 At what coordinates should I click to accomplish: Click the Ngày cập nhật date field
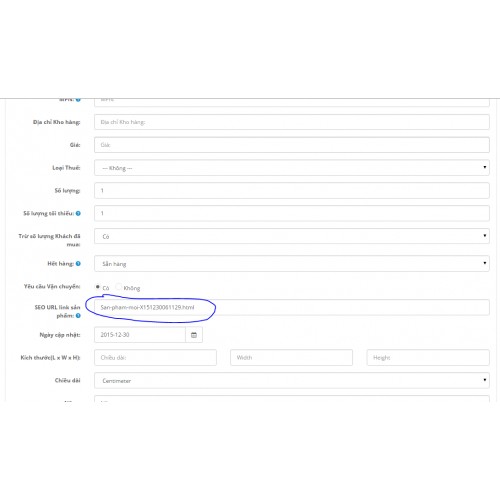tap(140, 335)
